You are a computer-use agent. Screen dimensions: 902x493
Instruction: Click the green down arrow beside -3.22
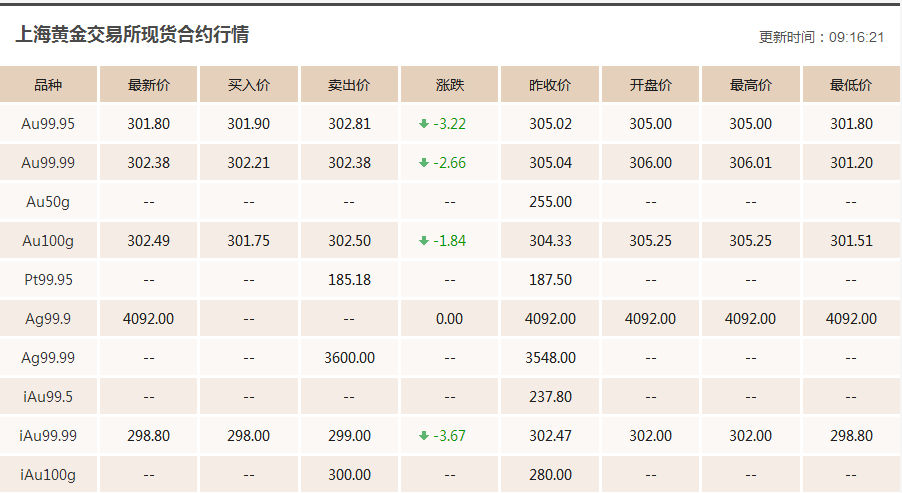tap(424, 124)
